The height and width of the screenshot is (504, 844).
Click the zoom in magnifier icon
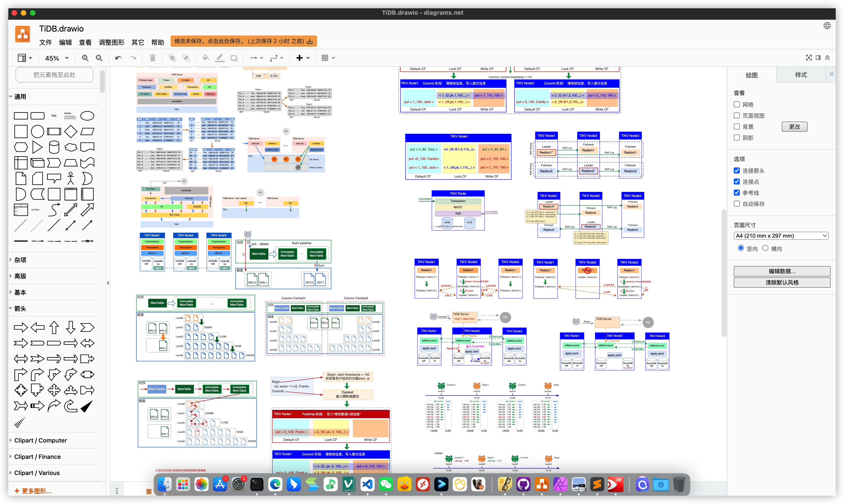click(85, 58)
